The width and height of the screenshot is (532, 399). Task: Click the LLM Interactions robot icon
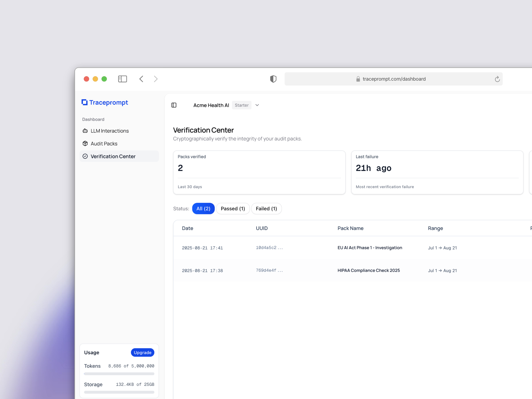tap(85, 131)
